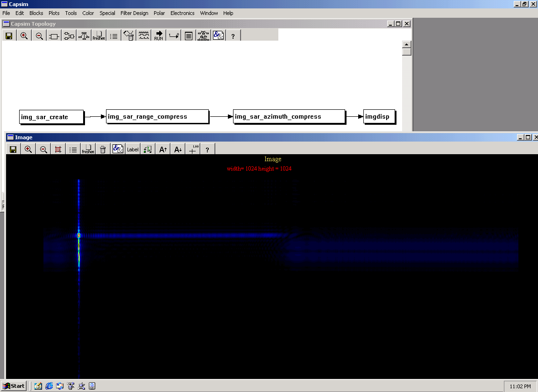This screenshot has width=538, height=392.
Task: Save the topology with the Topology toolbar floppy icon
Action: (x=9, y=36)
